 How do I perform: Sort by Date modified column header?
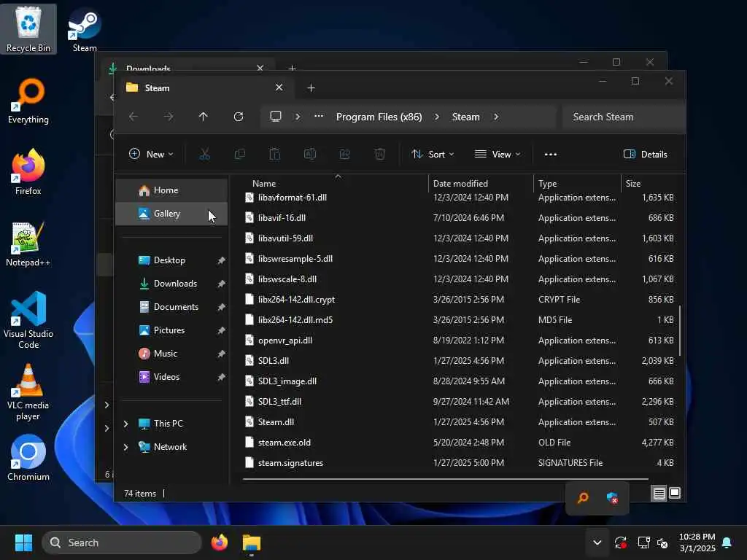tap(481, 183)
